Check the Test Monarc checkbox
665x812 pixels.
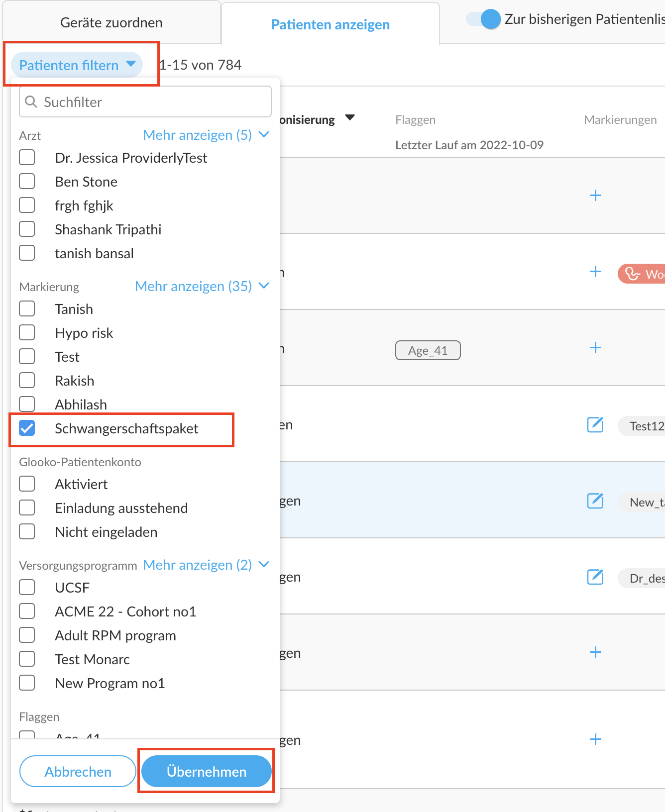(x=27, y=659)
